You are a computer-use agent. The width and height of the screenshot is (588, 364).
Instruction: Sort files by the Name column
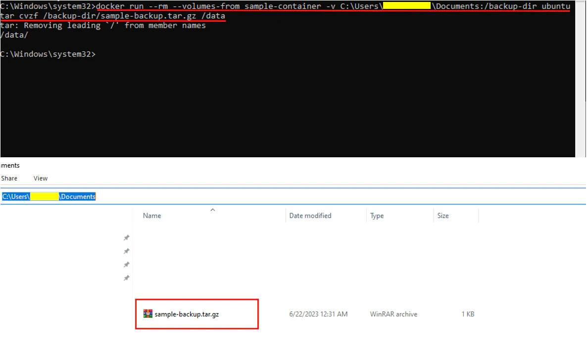pos(151,216)
